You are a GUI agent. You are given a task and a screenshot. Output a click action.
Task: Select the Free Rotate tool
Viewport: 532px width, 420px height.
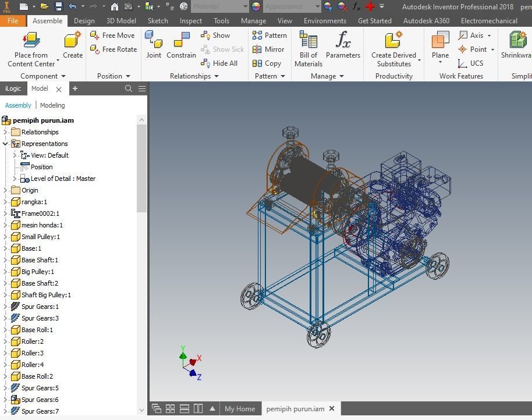[x=114, y=49]
